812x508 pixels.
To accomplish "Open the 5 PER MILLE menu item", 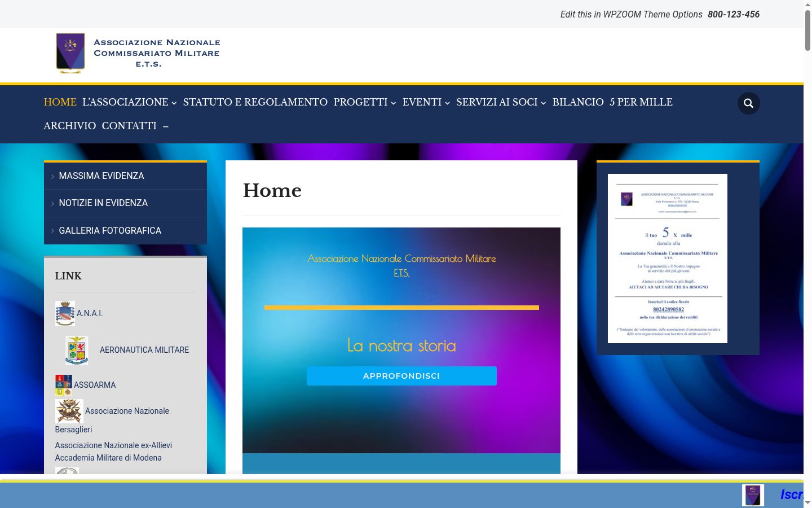I will (x=641, y=102).
